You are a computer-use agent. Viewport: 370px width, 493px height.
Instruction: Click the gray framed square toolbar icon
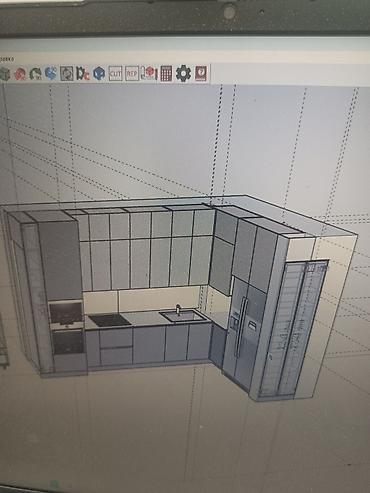coord(67,73)
